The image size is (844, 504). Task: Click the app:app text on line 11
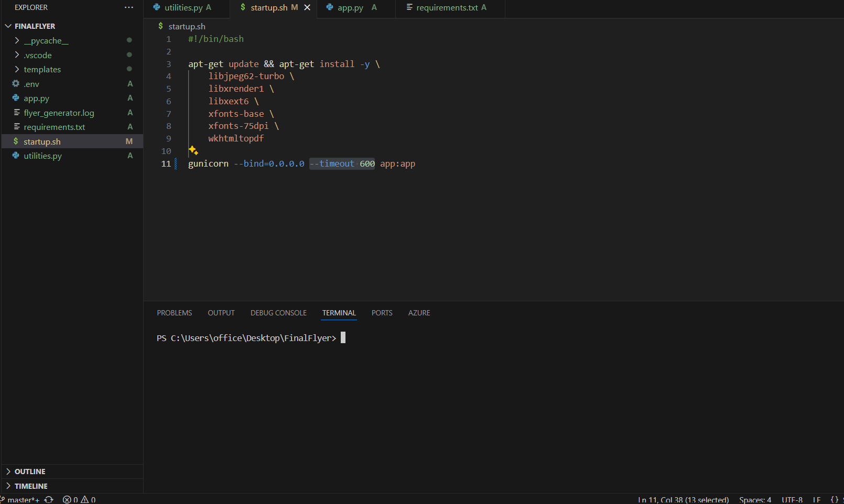click(x=397, y=163)
